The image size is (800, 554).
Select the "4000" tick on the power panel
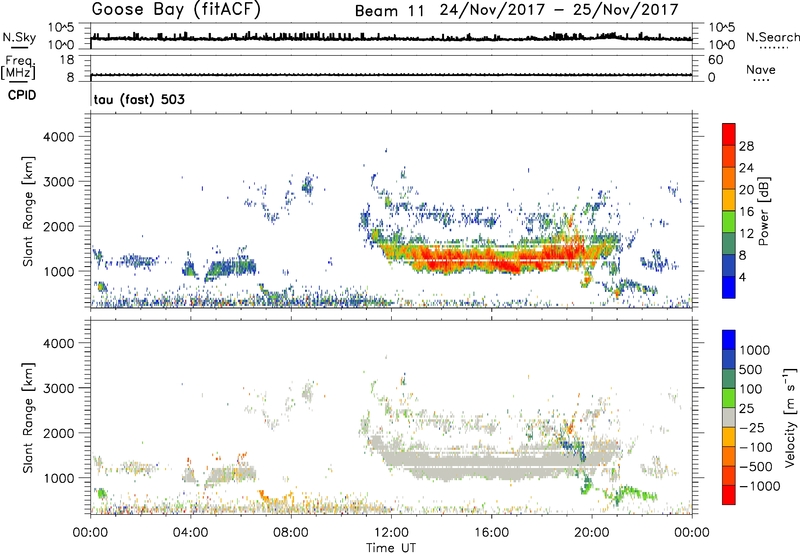(x=59, y=137)
